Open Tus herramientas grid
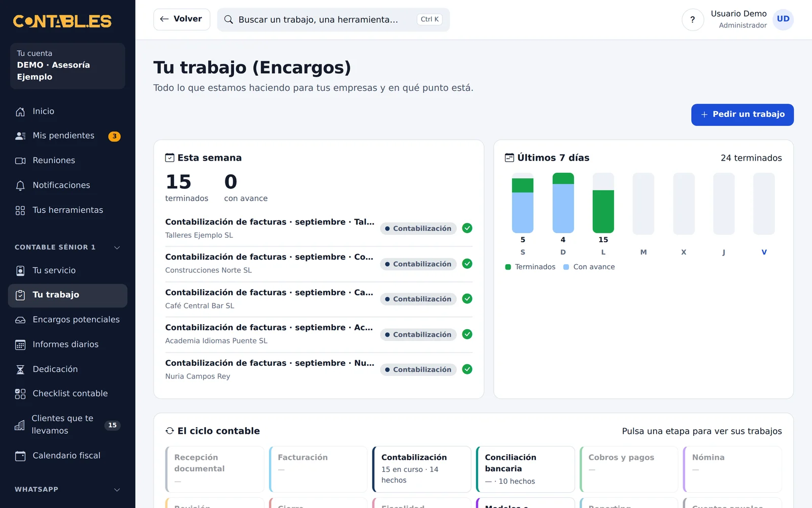Image resolution: width=812 pixels, height=508 pixels. click(67, 210)
